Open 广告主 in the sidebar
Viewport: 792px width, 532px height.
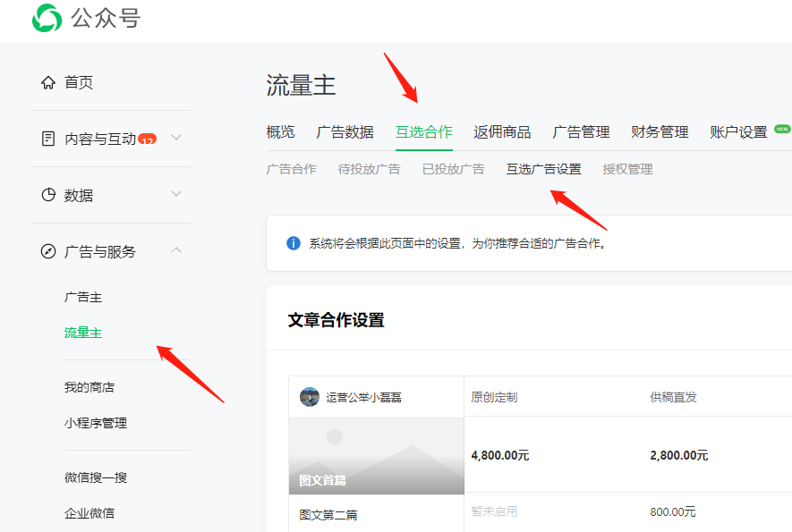click(x=83, y=297)
